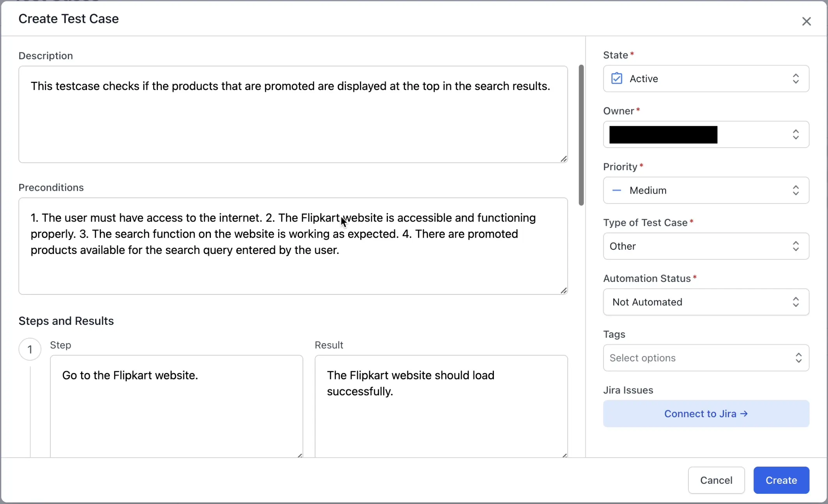Viewport: 828px width, 504px height.
Task: Open the Tags select options field
Action: coord(706,358)
